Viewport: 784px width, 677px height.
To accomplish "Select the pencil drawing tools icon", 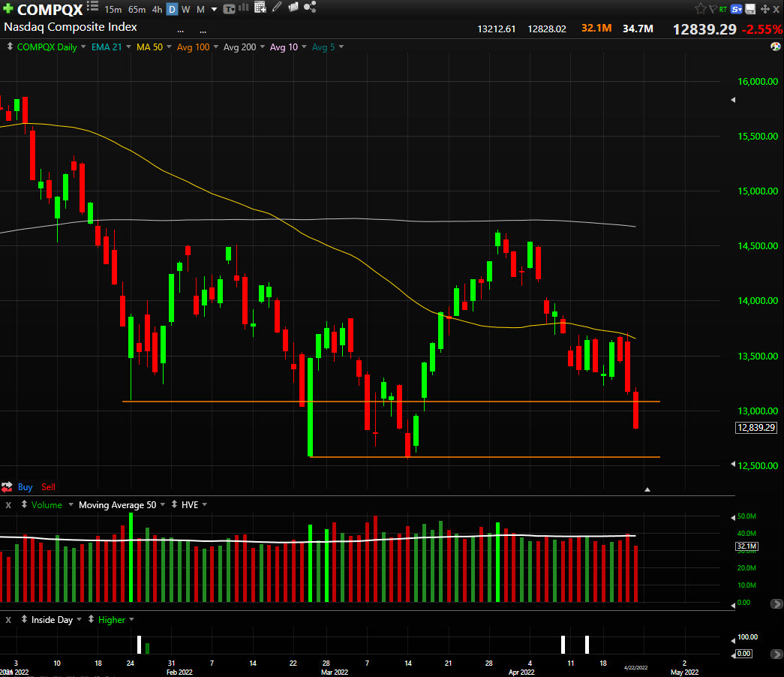I will pos(277,7).
